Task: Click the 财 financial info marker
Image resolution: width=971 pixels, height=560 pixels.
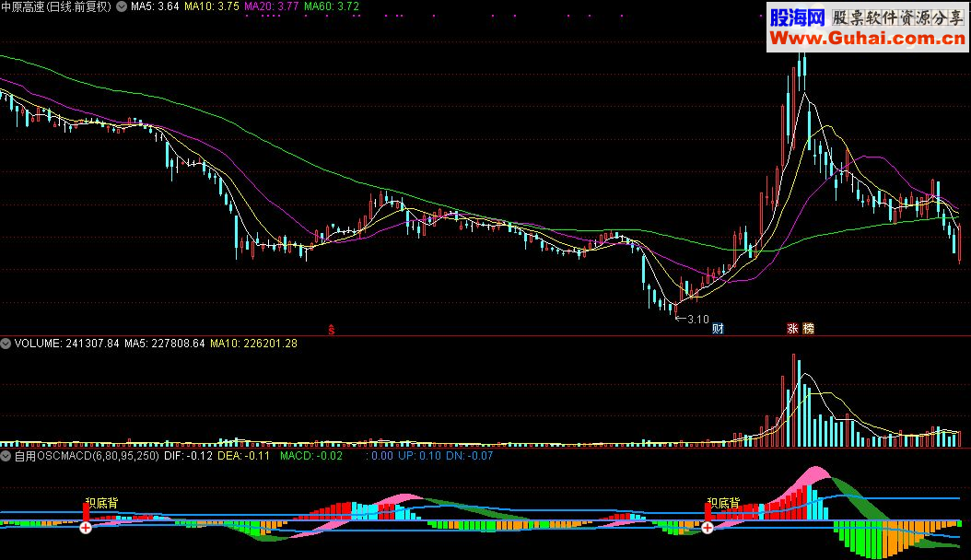Action: click(718, 329)
